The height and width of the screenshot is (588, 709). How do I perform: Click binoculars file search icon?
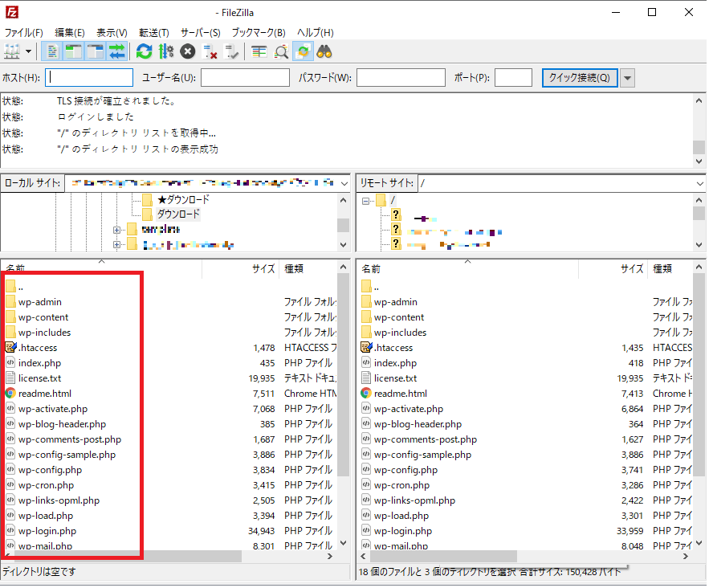(x=324, y=51)
